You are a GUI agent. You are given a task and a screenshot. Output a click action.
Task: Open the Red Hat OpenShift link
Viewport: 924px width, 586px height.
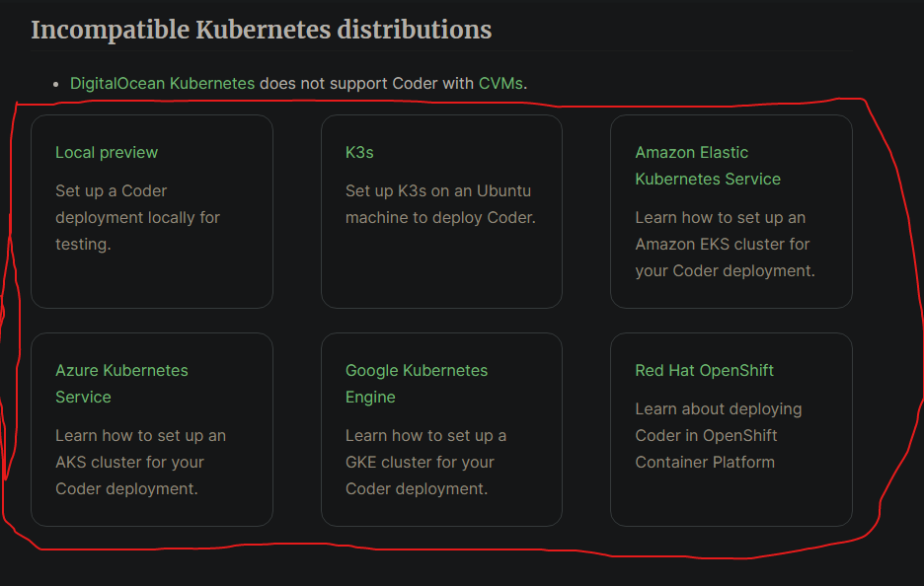(x=704, y=371)
